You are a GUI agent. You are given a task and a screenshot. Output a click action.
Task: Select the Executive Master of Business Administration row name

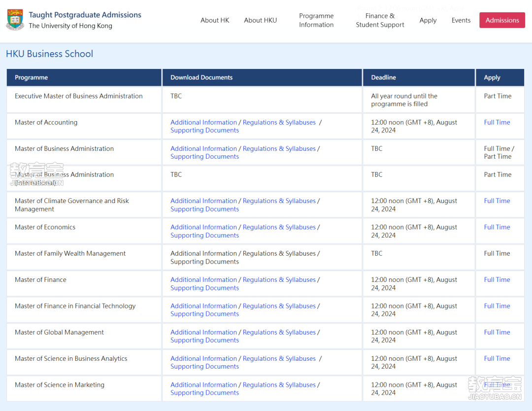tap(79, 96)
